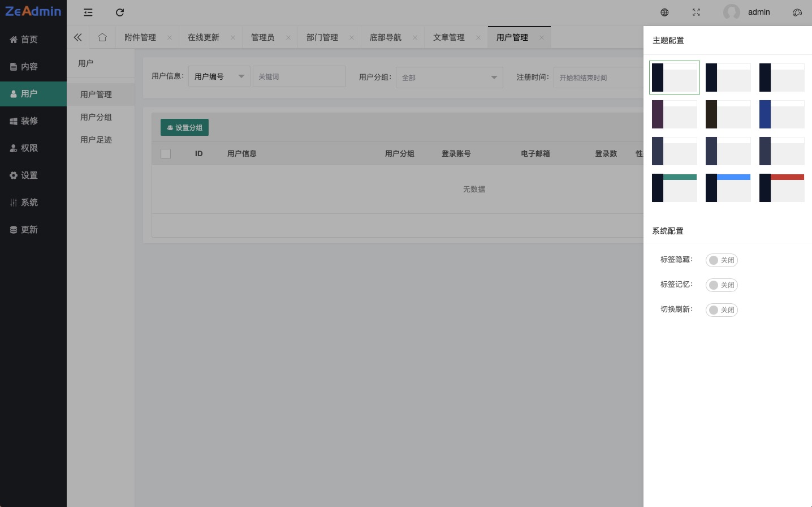Close the 文章管理 tab
Viewport: 812px width, 507px height.
478,37
